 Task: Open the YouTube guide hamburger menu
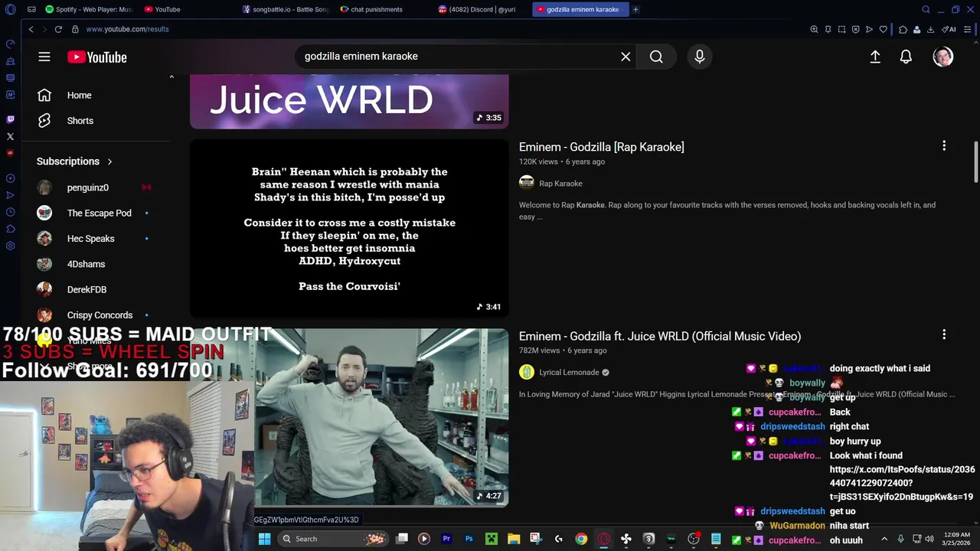point(44,57)
